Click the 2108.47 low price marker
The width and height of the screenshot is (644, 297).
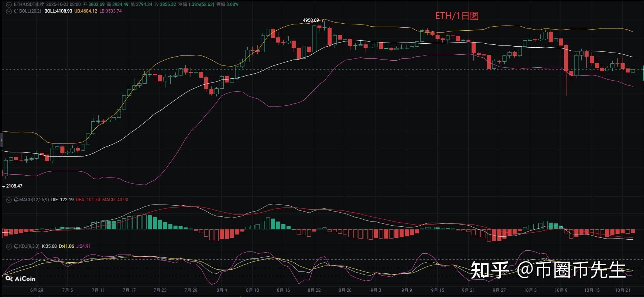tap(14, 186)
